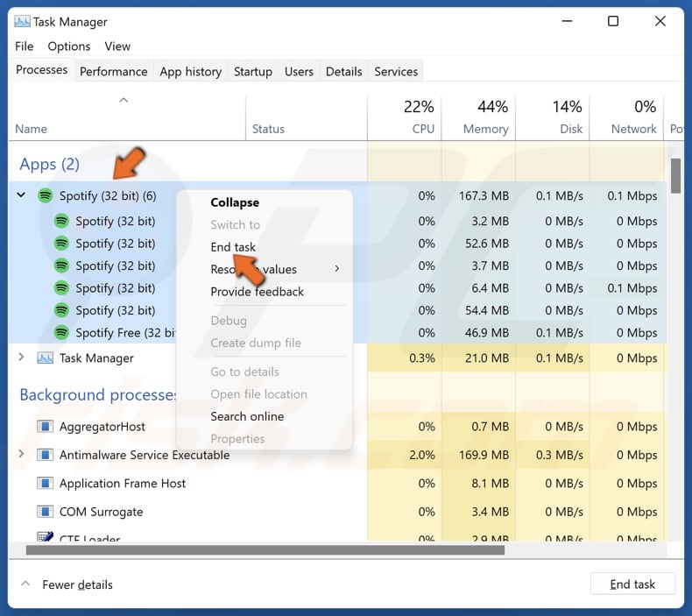Sort by the CPU column header
The image size is (692, 616).
click(x=405, y=117)
